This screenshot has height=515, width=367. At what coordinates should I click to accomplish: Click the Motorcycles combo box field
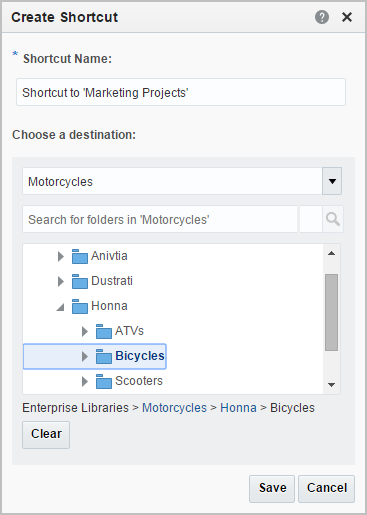click(x=172, y=181)
